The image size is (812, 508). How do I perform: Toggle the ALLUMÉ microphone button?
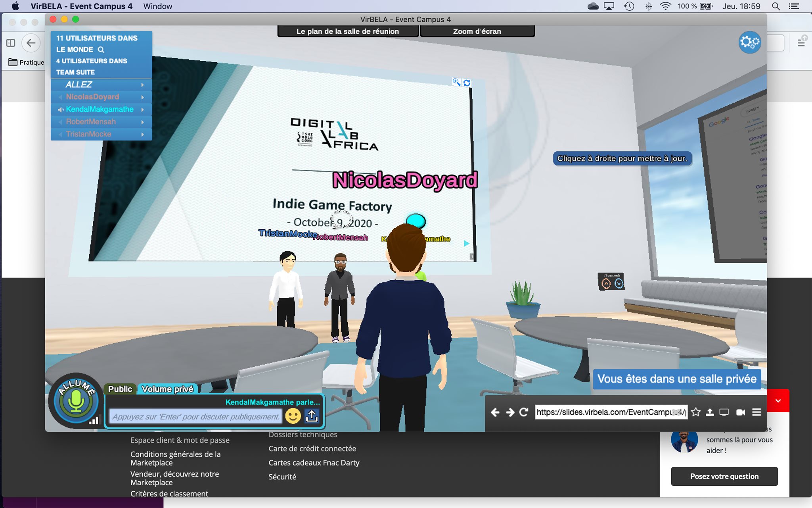coord(76,400)
